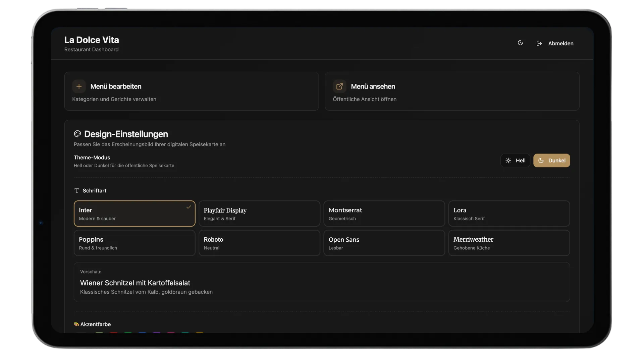Pick the Poppins font card
644x362 pixels.
tap(135, 243)
